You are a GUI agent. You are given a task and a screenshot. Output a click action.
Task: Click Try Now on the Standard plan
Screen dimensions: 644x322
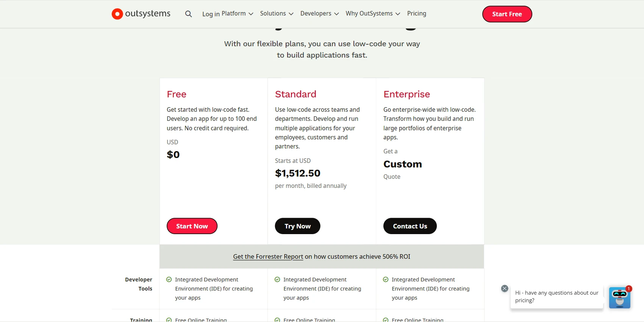pyautogui.click(x=298, y=226)
